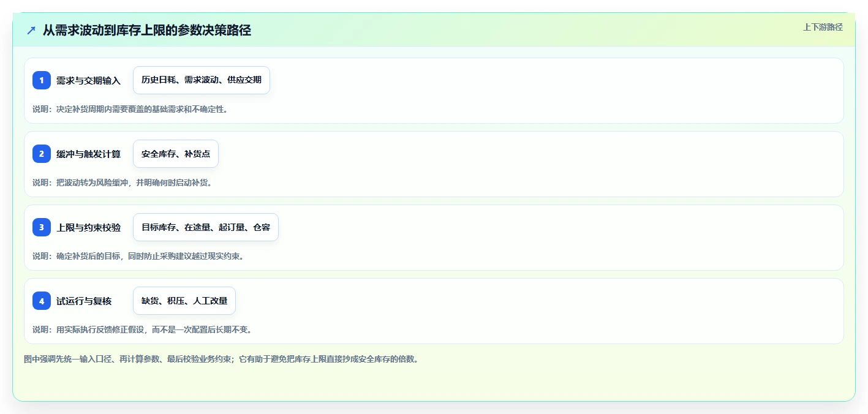This screenshot has height=414, width=868.
Task: Select the 上下游路径 label
Action: tap(823, 27)
